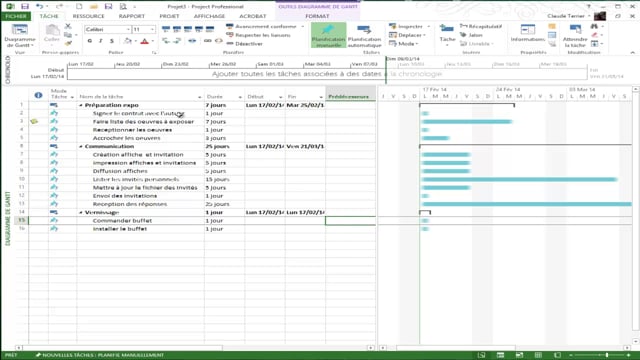
Task: Collapse the Communication summary task
Action: [x=81, y=147]
